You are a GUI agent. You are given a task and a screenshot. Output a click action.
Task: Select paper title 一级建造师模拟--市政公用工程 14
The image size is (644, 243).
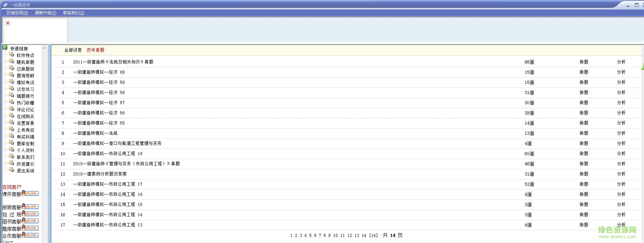click(x=108, y=214)
